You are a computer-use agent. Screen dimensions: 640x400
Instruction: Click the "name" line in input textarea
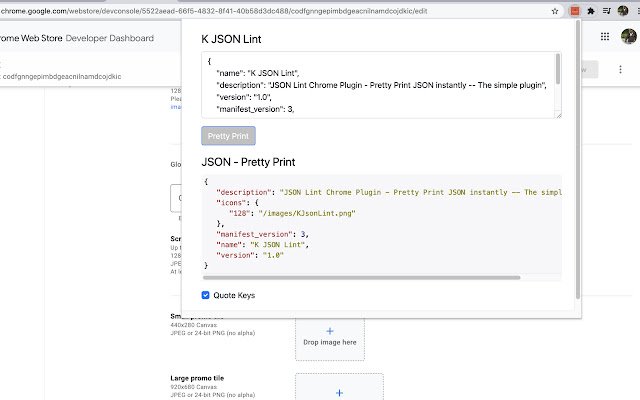[258, 73]
